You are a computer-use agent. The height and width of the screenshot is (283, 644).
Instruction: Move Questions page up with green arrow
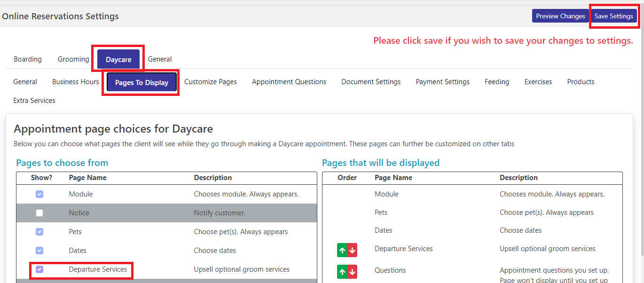pyautogui.click(x=342, y=272)
